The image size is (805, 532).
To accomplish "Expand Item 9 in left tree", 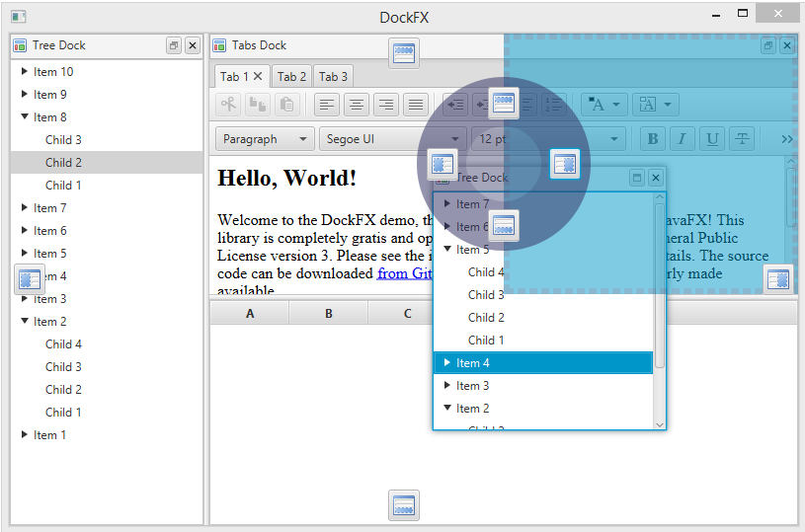I will 24,94.
